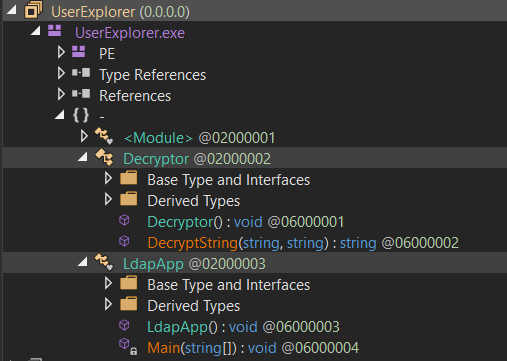This screenshot has width=507, height=361.
Task: Open the References tree item
Action: coord(135,96)
